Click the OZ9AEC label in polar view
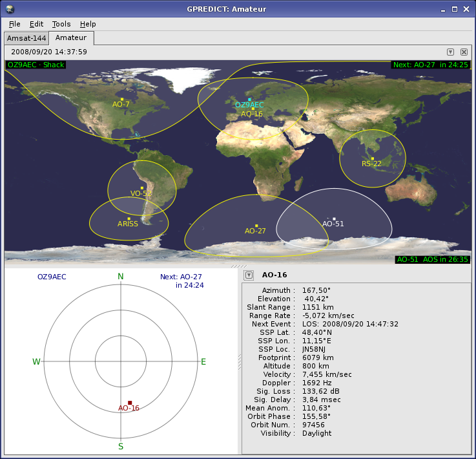The height and width of the screenshot is (459, 476). pos(52,277)
